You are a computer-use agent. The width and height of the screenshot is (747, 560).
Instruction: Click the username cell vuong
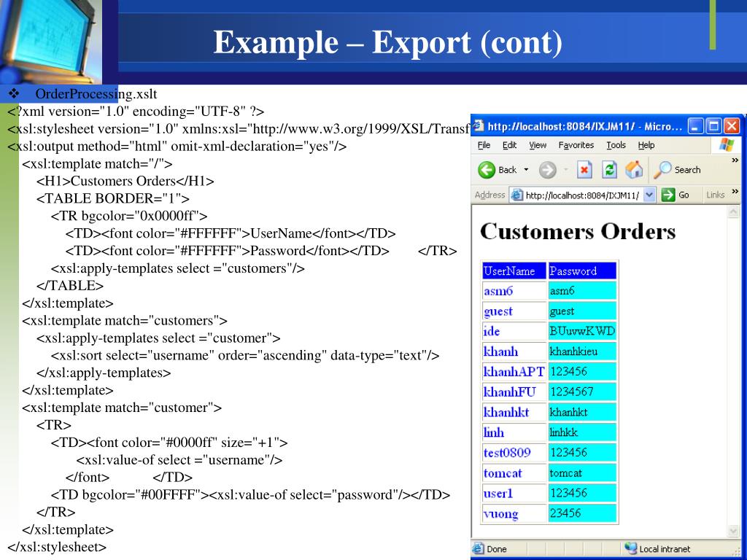514,513
